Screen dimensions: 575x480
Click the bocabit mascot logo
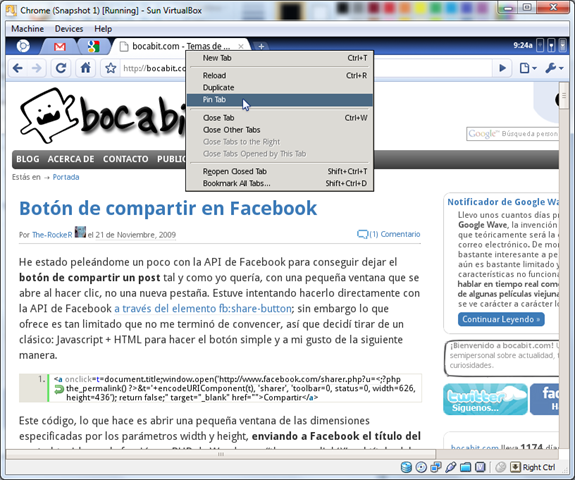48,115
